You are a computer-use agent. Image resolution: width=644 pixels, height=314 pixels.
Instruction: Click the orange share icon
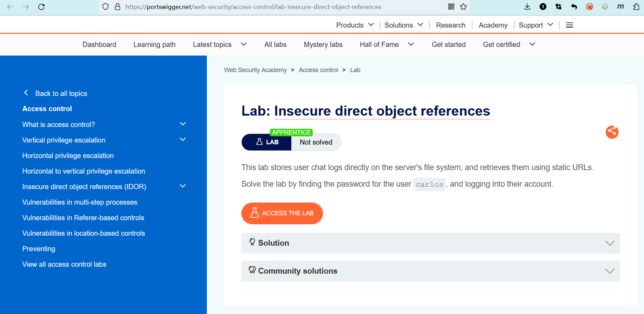612,132
